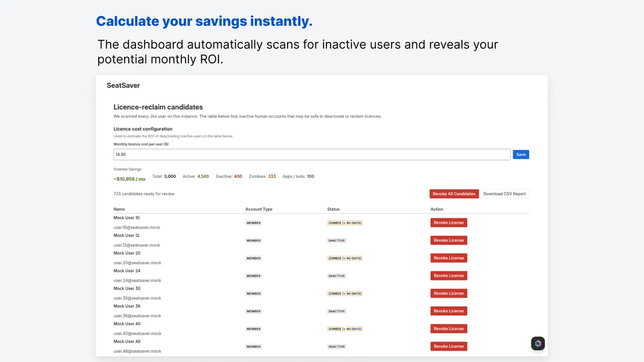The width and height of the screenshot is (644, 362).
Task: Click ZOMBIE status badge for Mock User 10
Action: [x=345, y=223]
